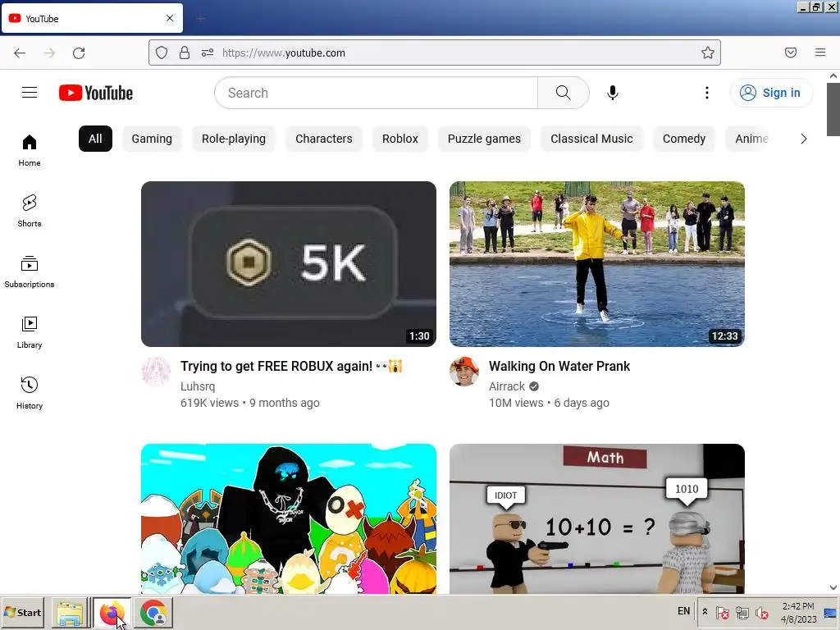Click the Firefox address bar URL

(x=283, y=52)
